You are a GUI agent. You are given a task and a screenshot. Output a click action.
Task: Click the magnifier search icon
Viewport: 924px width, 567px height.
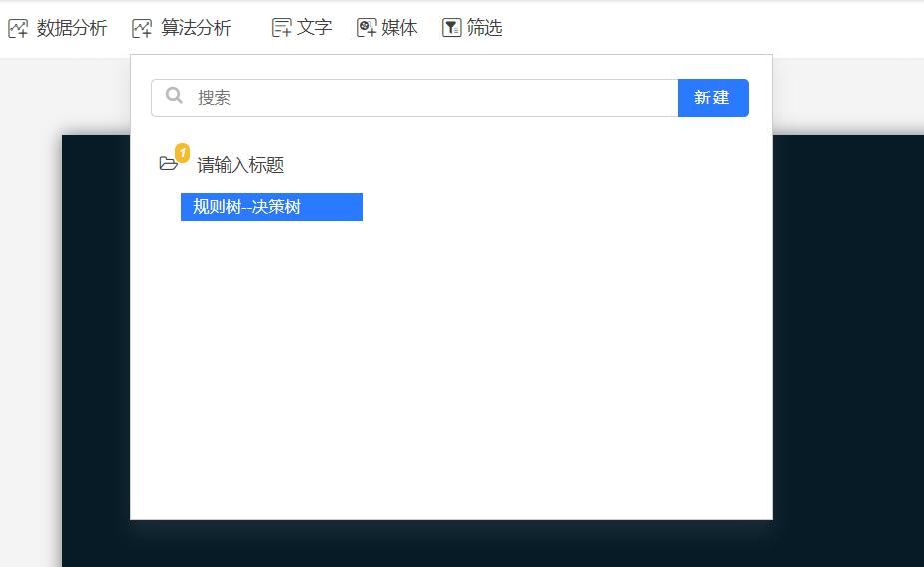[x=174, y=95]
